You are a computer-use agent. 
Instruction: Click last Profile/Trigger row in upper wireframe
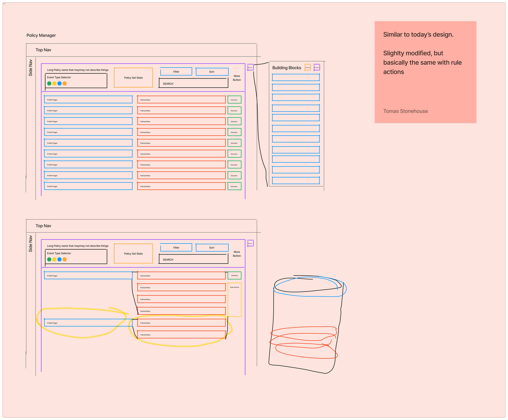[88, 186]
